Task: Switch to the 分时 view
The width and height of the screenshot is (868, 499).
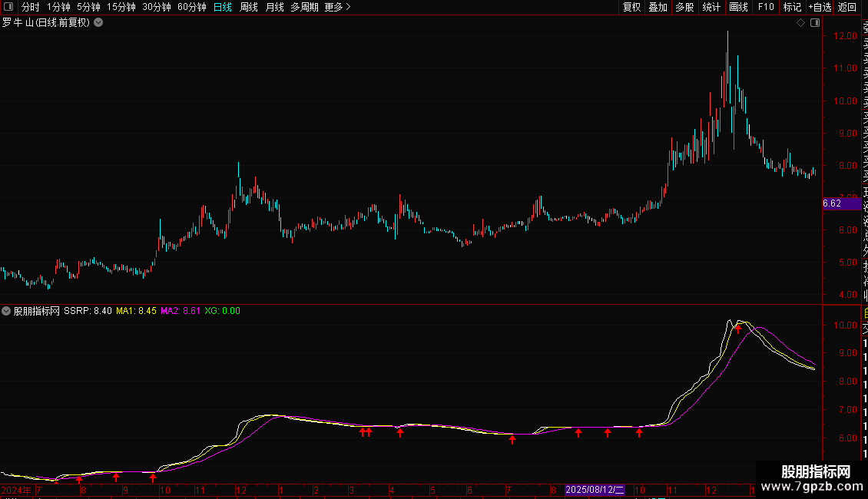Action: (31, 7)
